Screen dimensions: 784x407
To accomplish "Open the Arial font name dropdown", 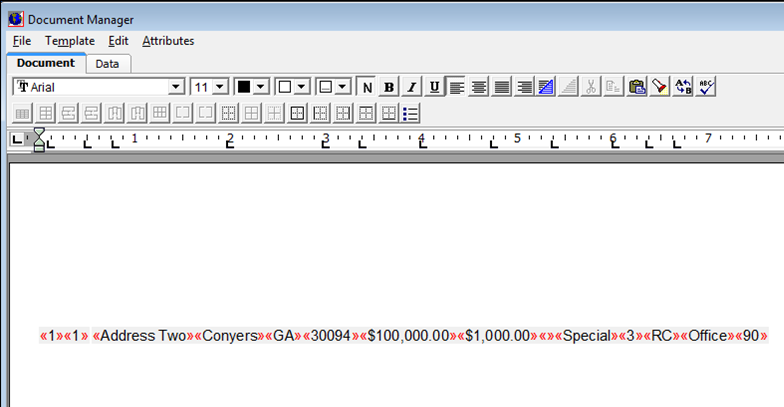I will coord(176,87).
